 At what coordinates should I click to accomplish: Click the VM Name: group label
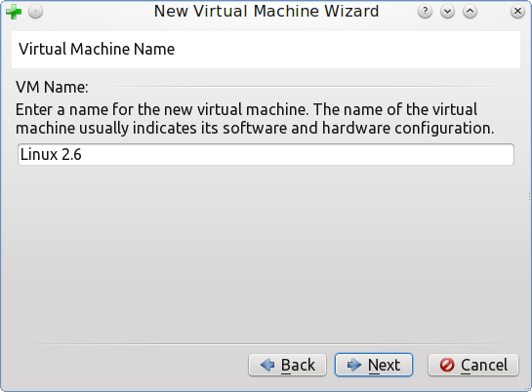(52, 88)
